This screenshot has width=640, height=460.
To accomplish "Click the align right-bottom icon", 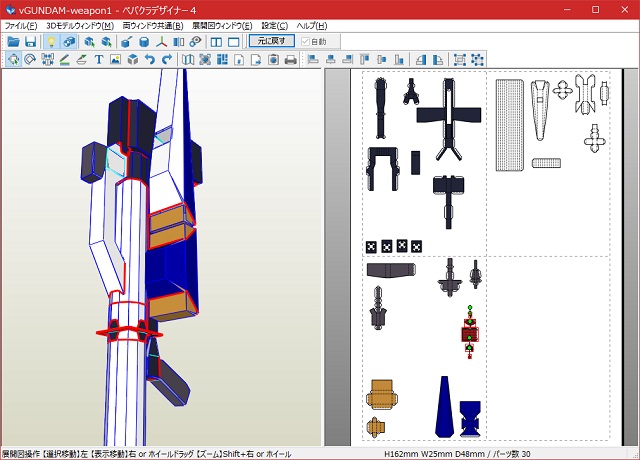I will (x=348, y=60).
